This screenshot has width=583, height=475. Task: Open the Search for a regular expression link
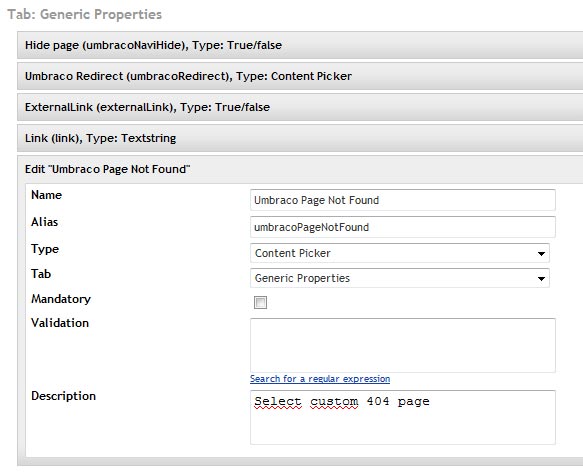click(x=320, y=379)
